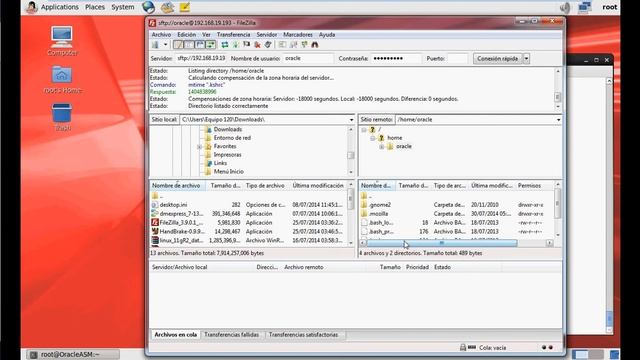This screenshot has height=360, width=640.
Task: Click the lock encryption icon in status bar
Action: coord(463,348)
